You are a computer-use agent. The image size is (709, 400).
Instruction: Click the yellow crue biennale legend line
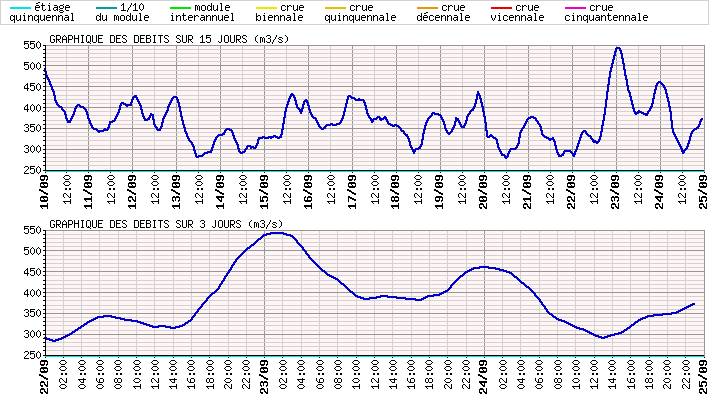pos(266,8)
